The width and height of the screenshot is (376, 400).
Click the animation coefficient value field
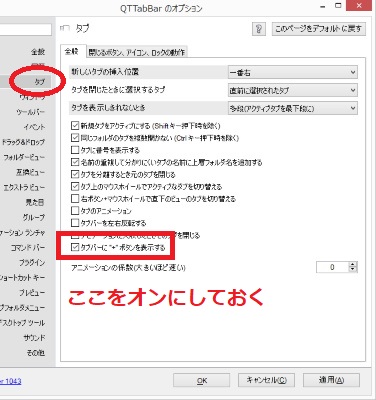coord(332,267)
